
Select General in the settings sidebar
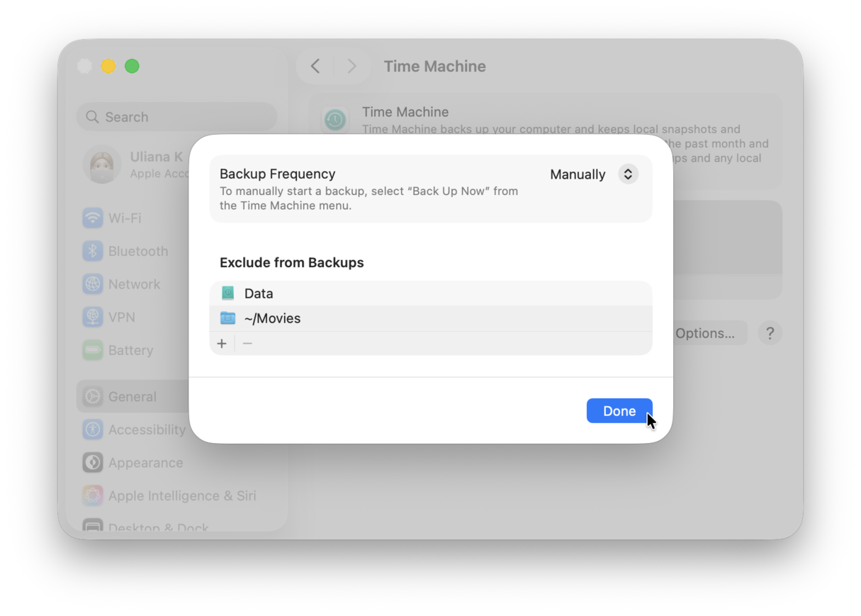[93, 396]
